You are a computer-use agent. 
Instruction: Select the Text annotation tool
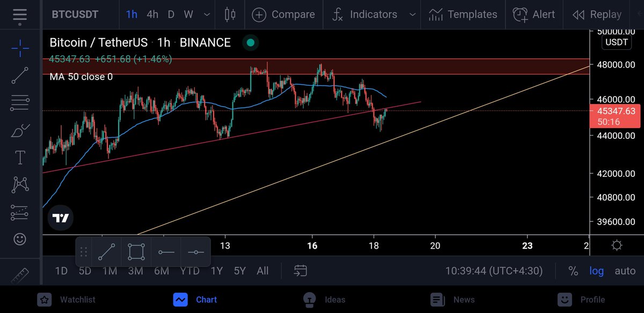pyautogui.click(x=20, y=158)
